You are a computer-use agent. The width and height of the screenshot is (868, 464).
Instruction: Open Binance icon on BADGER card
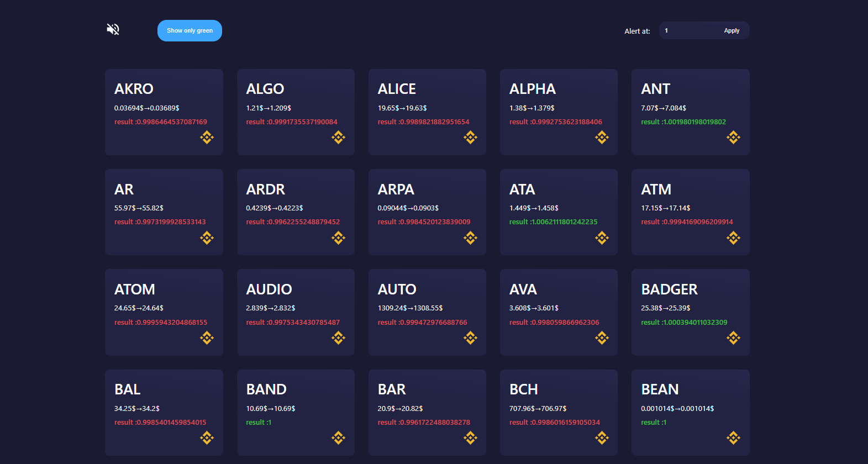733,338
